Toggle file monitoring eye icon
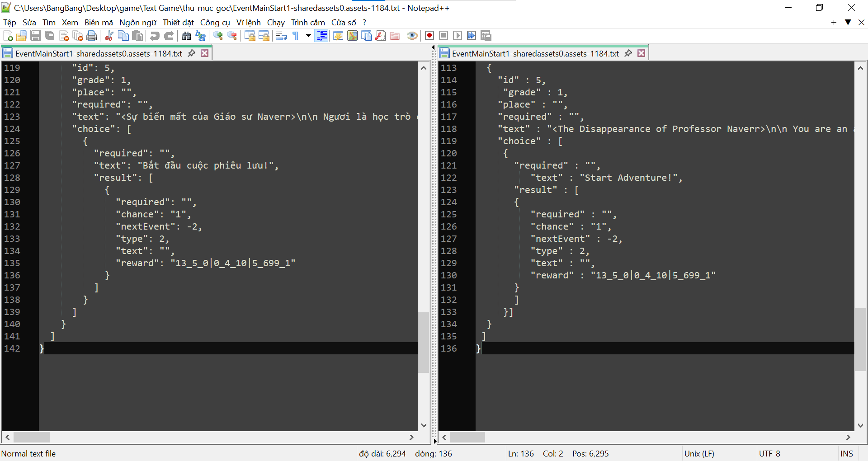The image size is (868, 461). [x=412, y=36]
